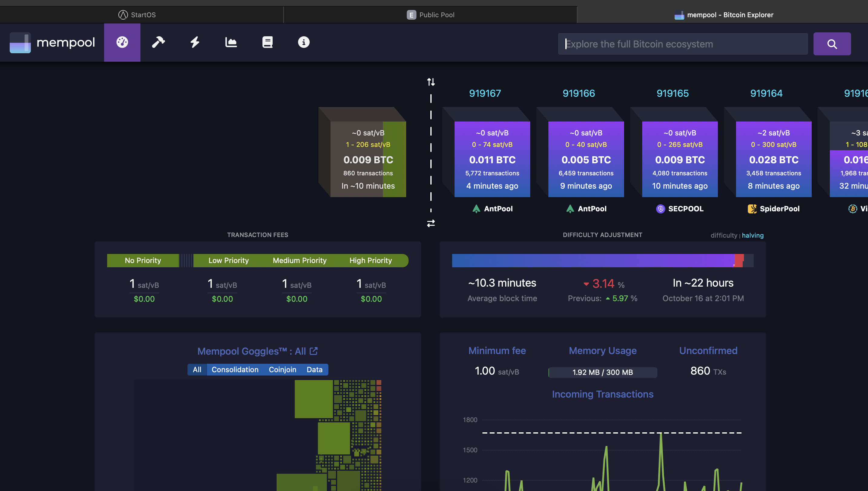Open the documentation book icon
This screenshot has width=868, height=491.
pos(267,43)
